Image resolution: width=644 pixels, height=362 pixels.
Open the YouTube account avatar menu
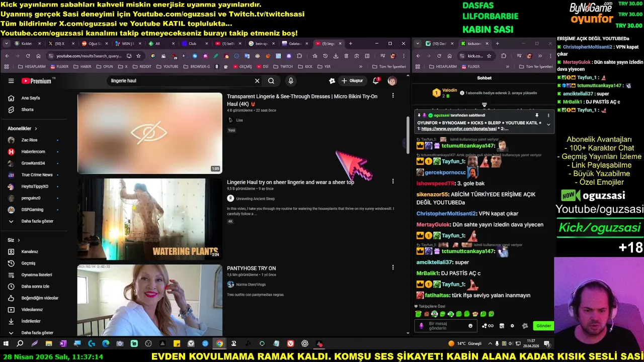pyautogui.click(x=392, y=80)
